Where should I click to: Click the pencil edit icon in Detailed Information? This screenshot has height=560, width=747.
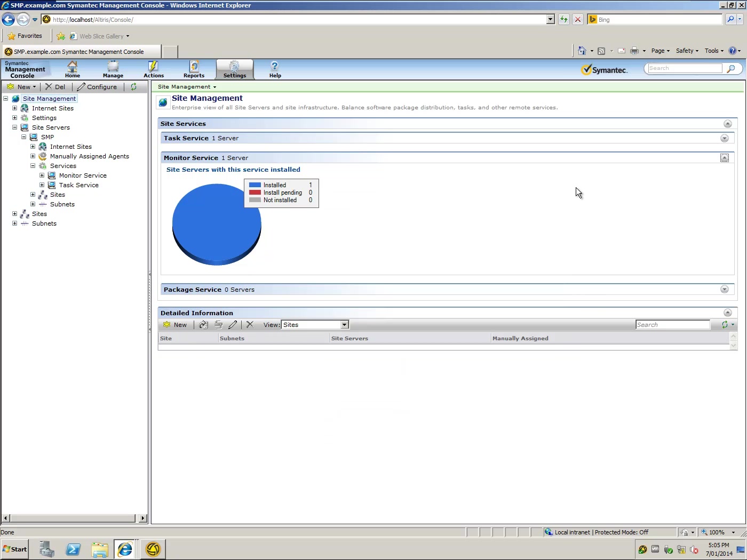(x=233, y=324)
